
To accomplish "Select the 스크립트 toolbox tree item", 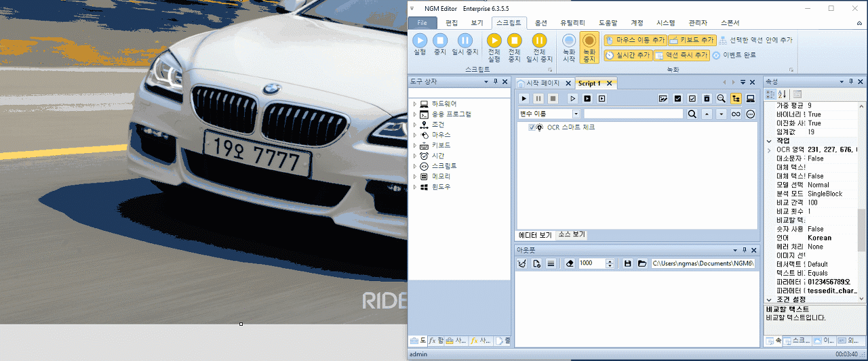I will pyautogui.click(x=444, y=166).
